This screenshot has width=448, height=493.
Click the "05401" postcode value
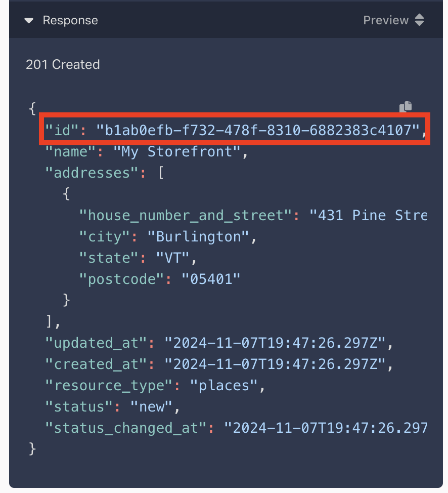(211, 279)
